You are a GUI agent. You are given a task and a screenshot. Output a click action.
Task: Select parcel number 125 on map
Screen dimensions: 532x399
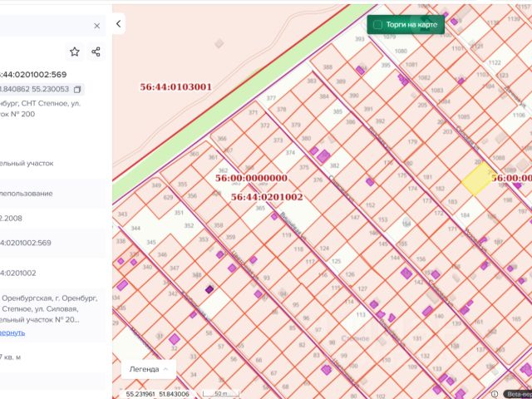pyautogui.click(x=336, y=261)
